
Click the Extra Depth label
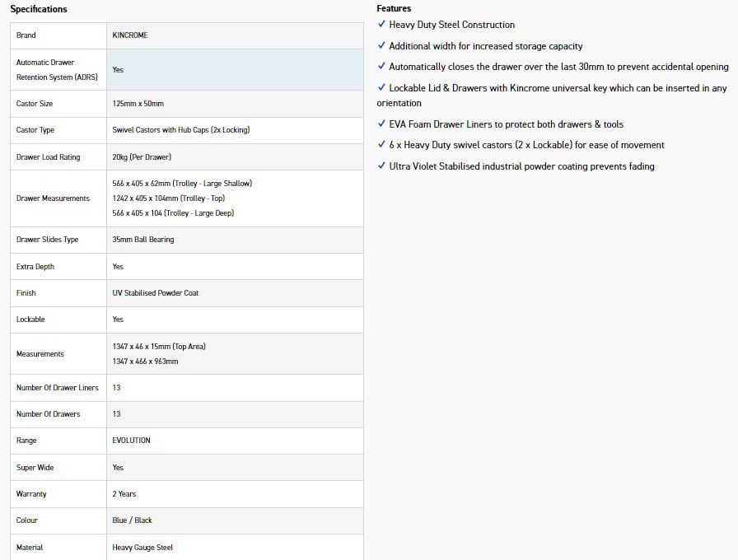[x=35, y=267]
